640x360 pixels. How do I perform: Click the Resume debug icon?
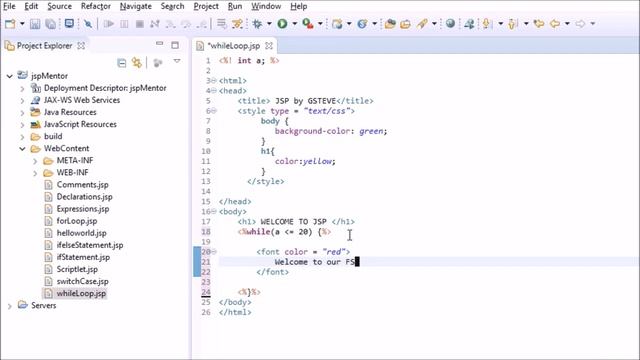109,24
